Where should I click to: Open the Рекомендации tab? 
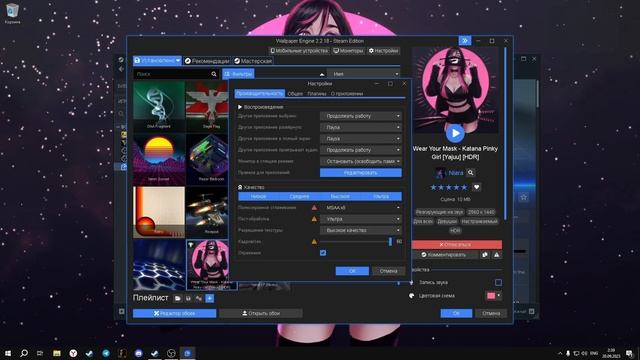[x=207, y=61]
